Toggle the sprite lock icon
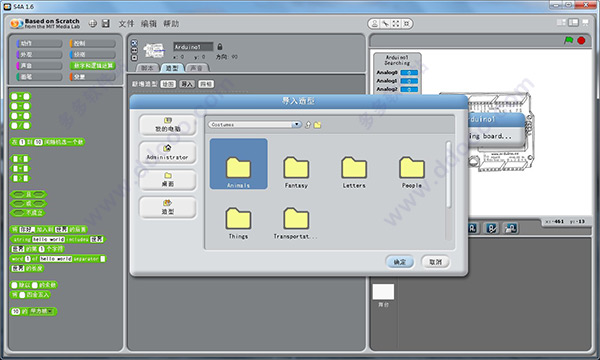Viewport: 600px width, 360px height. [220, 46]
